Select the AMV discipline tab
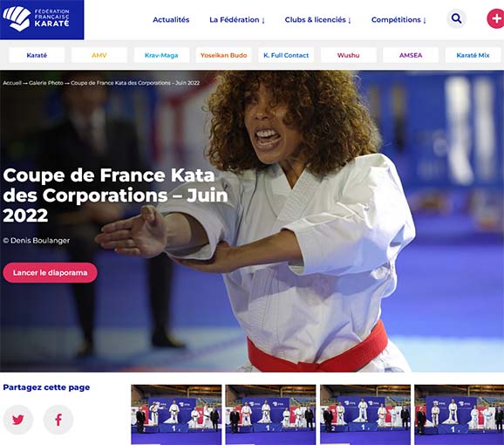This screenshot has width=504, height=445. pyautogui.click(x=99, y=55)
